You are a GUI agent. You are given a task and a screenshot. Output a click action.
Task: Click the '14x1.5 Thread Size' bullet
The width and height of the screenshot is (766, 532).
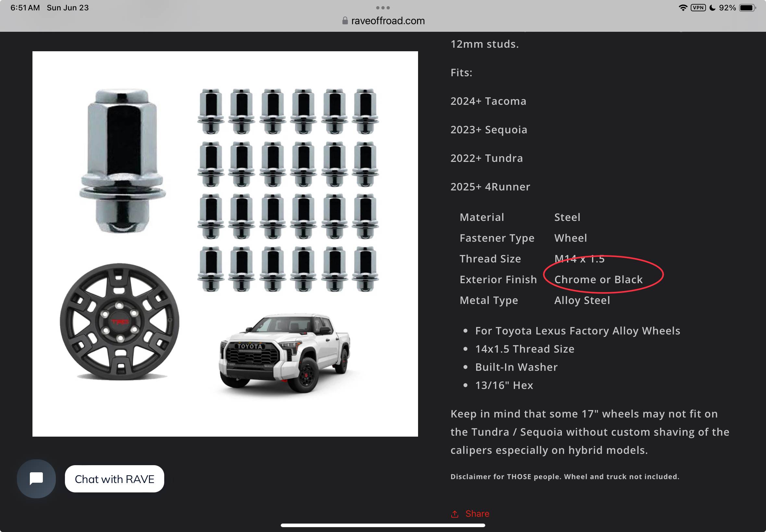coord(525,349)
